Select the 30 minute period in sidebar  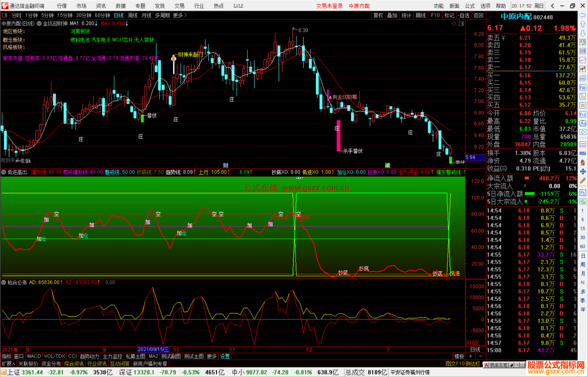click(x=583, y=237)
